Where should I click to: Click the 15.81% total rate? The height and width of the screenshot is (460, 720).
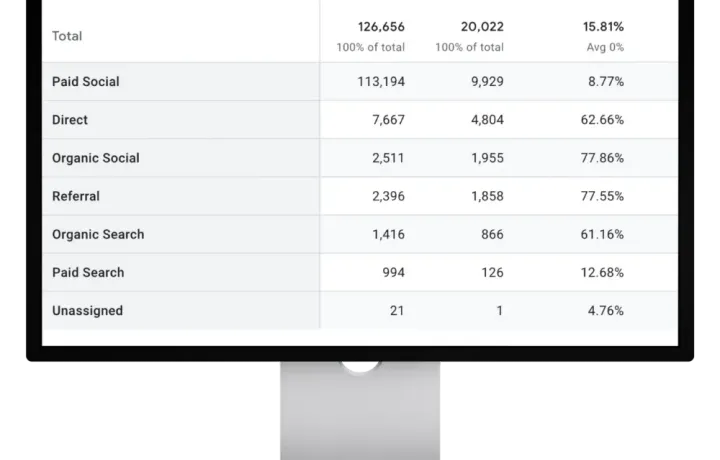603,27
